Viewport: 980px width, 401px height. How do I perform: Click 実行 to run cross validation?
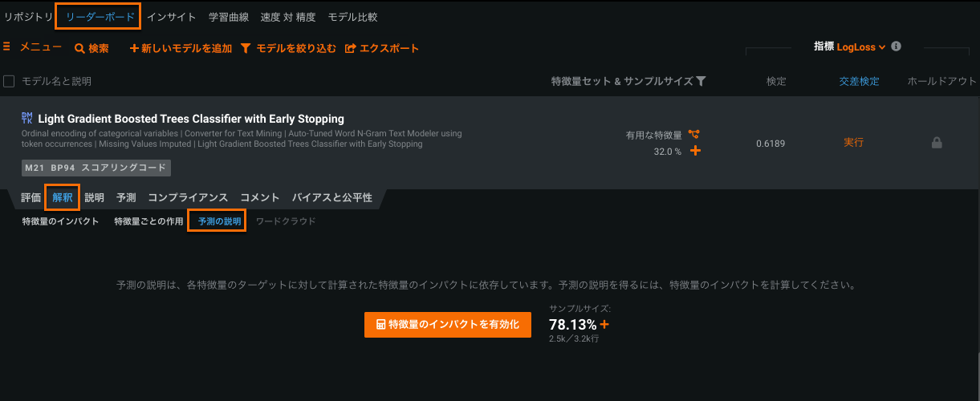(x=853, y=143)
